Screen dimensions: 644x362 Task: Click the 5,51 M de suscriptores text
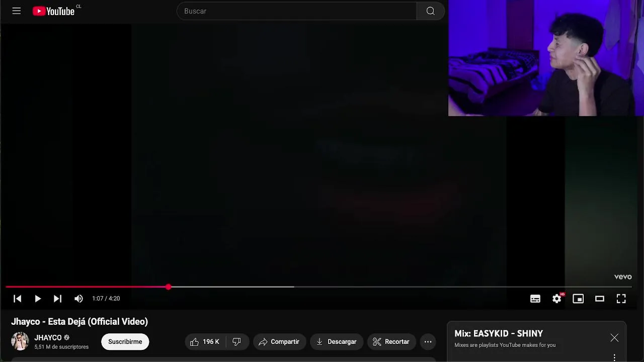(61, 347)
